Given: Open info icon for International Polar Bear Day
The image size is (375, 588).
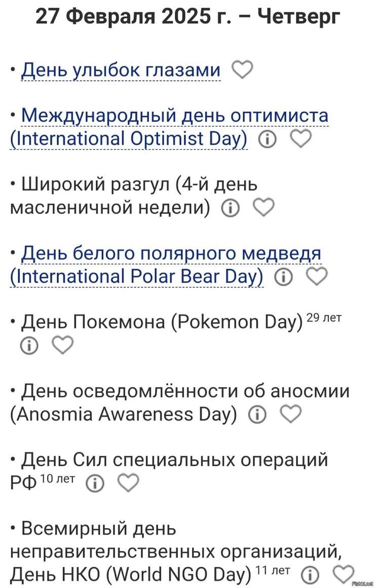Looking at the screenshot, I should 283,277.
